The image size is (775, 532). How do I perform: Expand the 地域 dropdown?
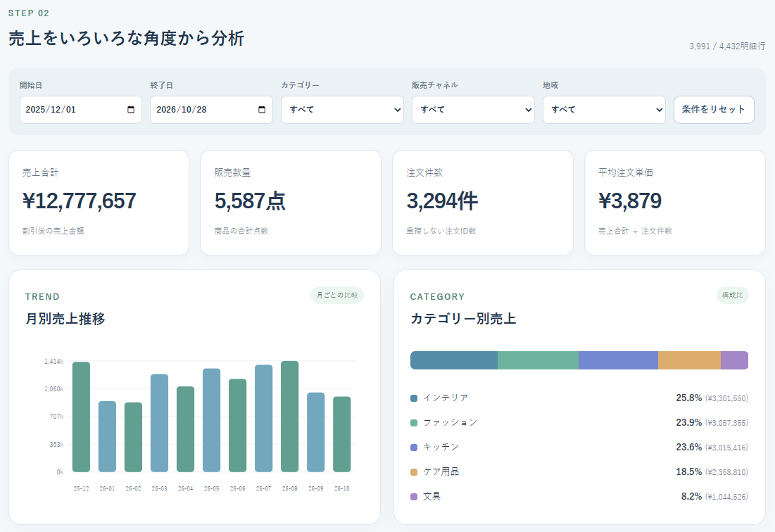pyautogui.click(x=604, y=110)
